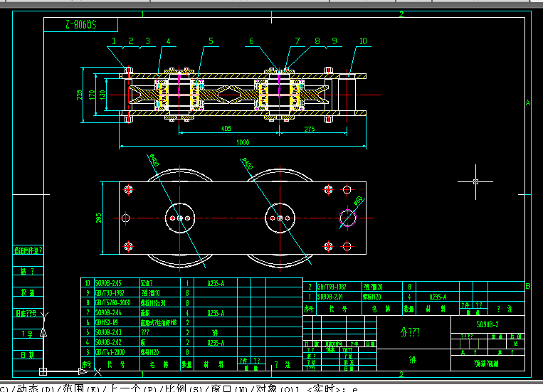
Task: Pick the 225 vertical dimension text
Action: tap(80, 95)
